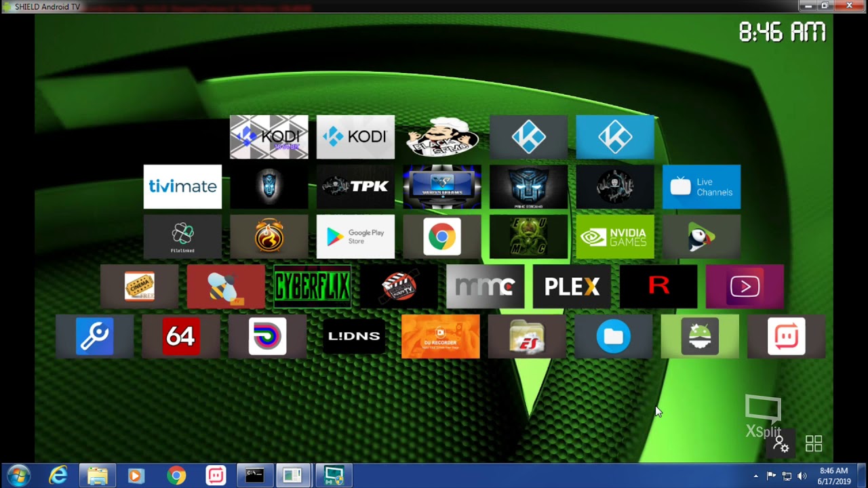The image size is (868, 488).
Task: Open the tivimate app
Action: click(x=182, y=186)
